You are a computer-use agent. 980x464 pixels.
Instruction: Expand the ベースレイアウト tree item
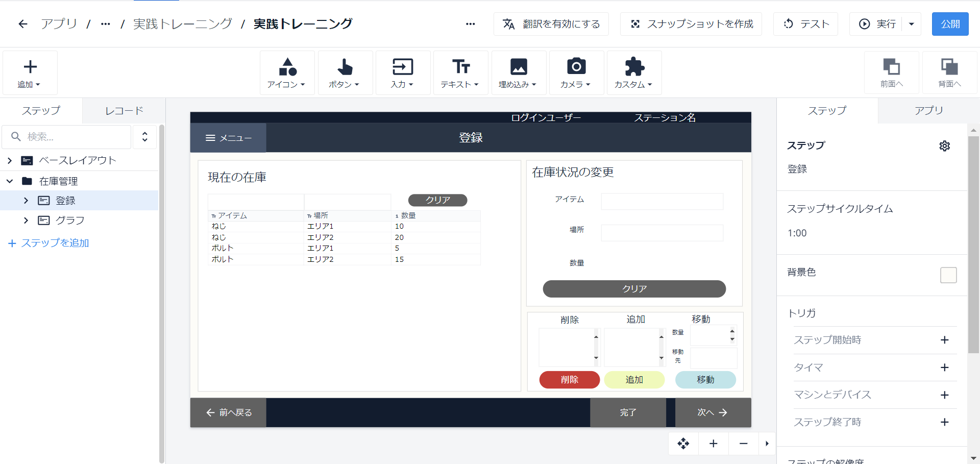[x=10, y=161]
